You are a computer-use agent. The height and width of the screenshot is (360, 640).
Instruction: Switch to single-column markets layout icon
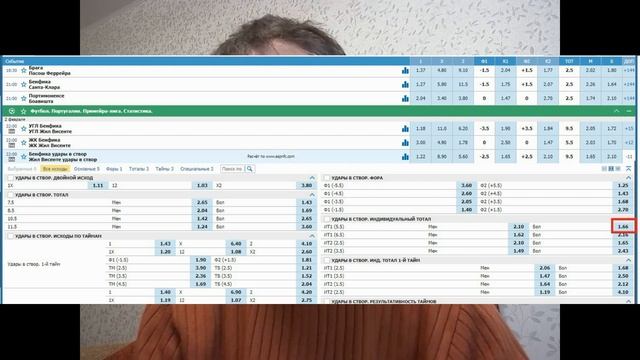point(604,169)
